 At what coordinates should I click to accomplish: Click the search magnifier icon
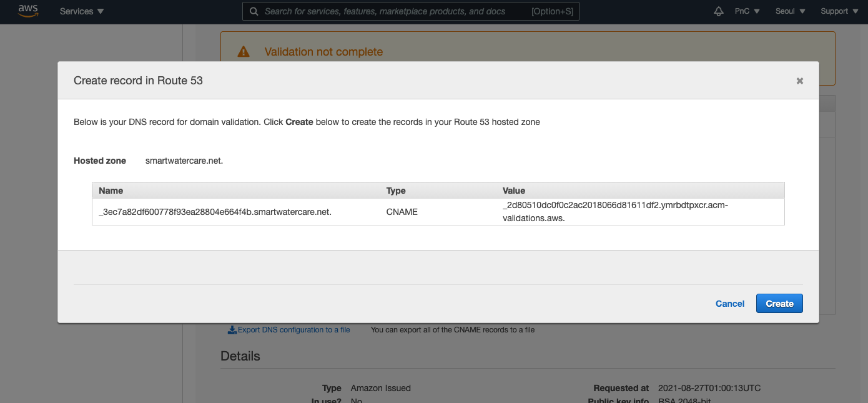click(254, 11)
